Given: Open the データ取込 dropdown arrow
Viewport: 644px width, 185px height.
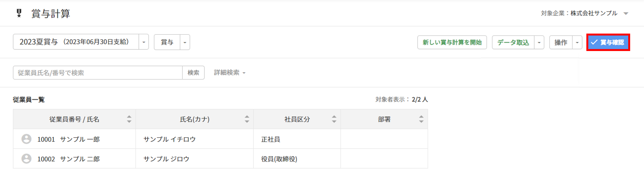Looking at the screenshot, I should click(539, 42).
